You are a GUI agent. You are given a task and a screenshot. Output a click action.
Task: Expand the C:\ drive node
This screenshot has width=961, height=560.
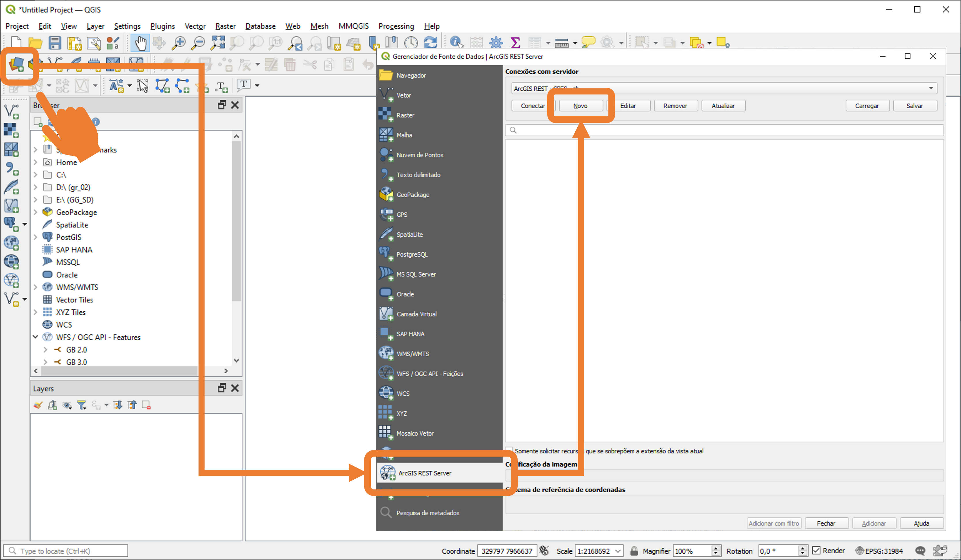35,175
